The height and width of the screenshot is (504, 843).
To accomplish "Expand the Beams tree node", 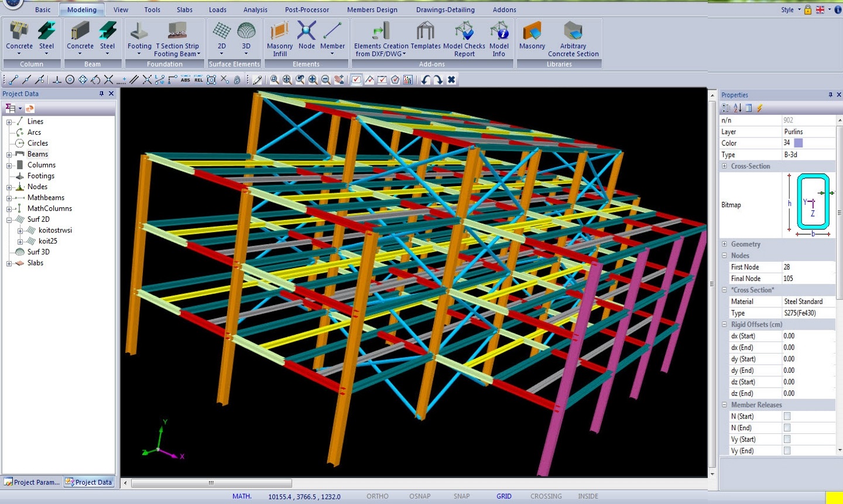I will (x=9, y=155).
